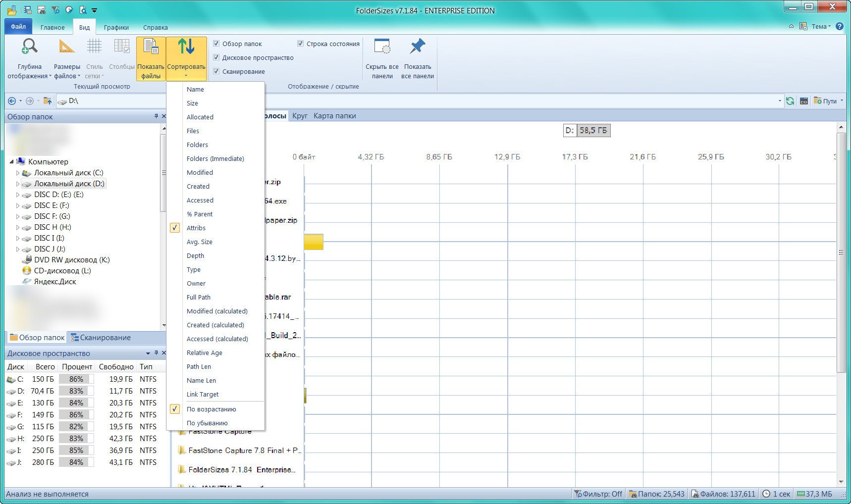Refresh the current path view
This screenshot has width=851, height=504.
790,101
